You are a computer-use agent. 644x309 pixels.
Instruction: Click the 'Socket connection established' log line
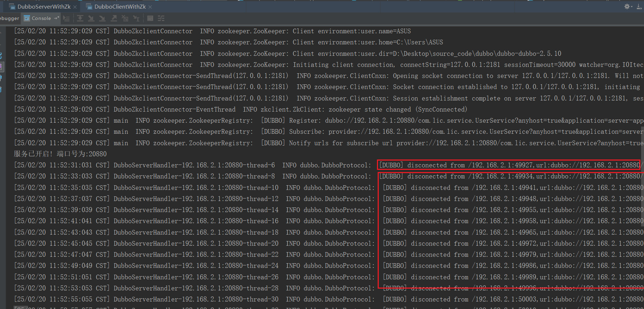(x=329, y=87)
